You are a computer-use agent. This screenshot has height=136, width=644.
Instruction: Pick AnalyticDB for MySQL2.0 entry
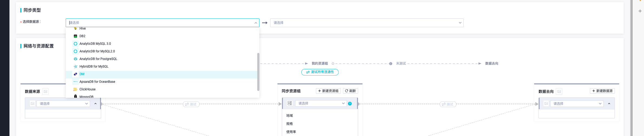point(161,51)
